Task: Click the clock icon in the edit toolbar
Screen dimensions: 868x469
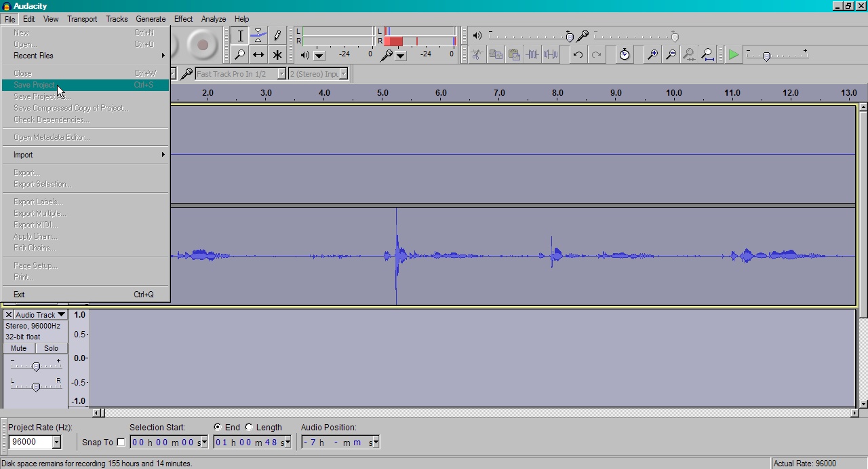Action: click(625, 54)
